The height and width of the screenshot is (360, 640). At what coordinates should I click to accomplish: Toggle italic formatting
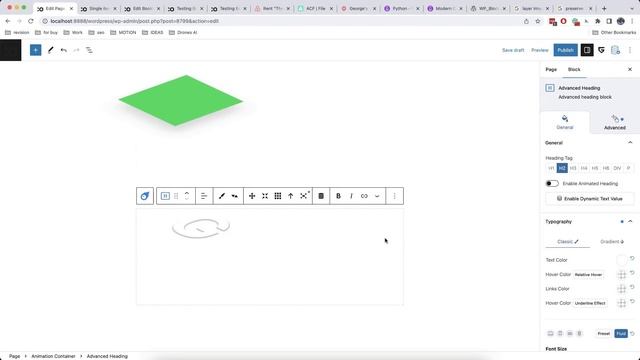351,196
